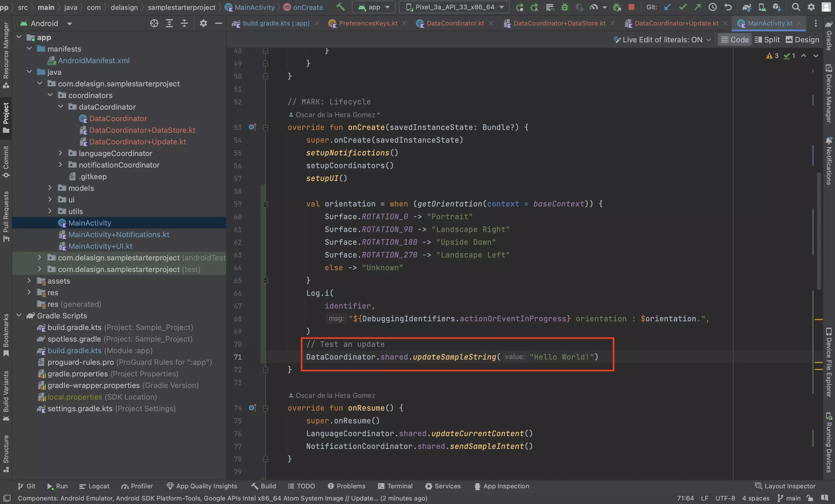The width and height of the screenshot is (835, 504).
Task: Open Live Edit of literals dropdown
Action: (662, 40)
